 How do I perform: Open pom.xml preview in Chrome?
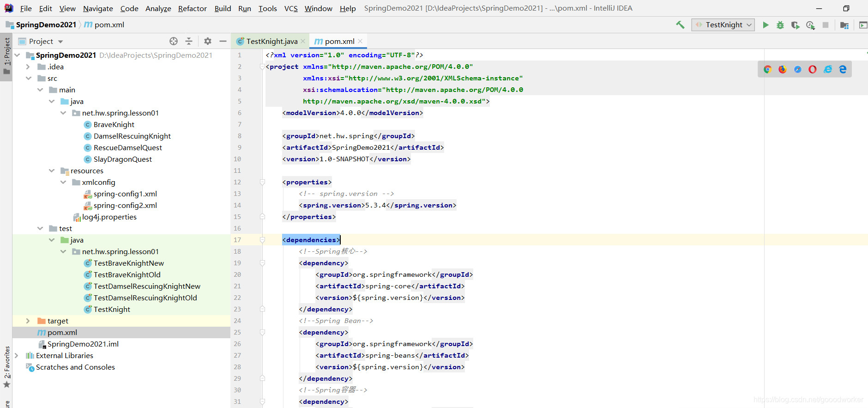point(767,69)
